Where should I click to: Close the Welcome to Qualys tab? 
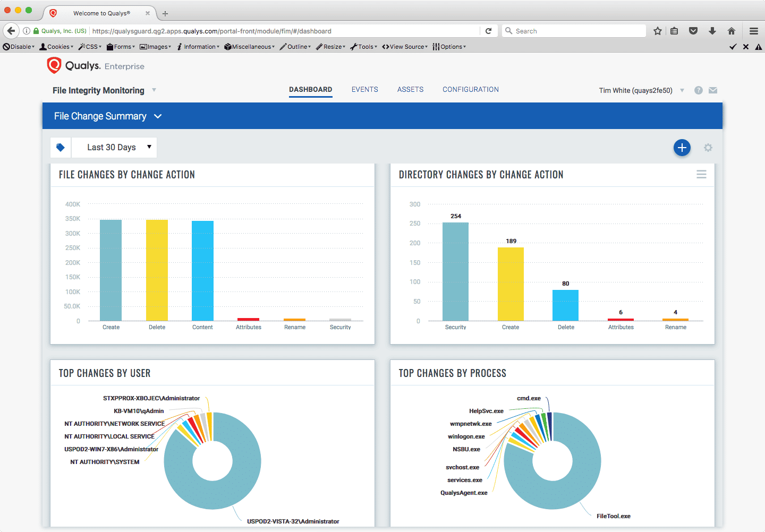pyautogui.click(x=148, y=13)
